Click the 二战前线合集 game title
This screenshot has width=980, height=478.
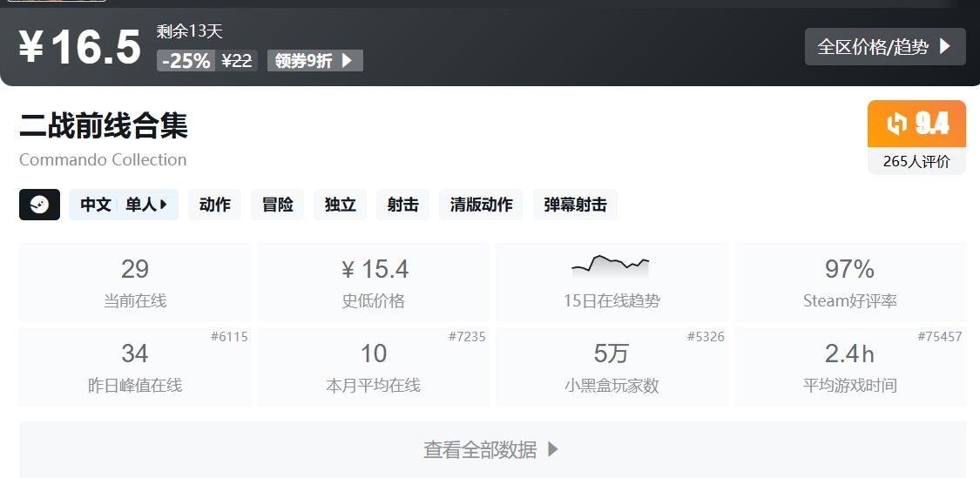tap(104, 125)
